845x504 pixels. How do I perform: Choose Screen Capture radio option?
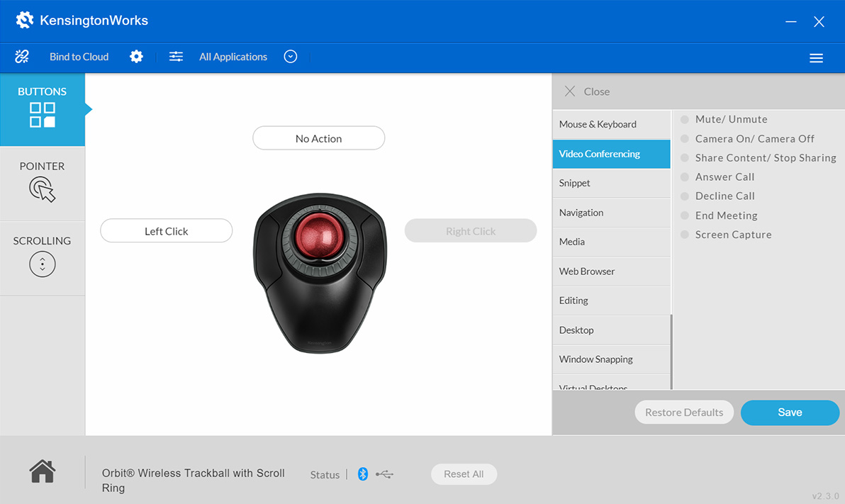pos(685,235)
